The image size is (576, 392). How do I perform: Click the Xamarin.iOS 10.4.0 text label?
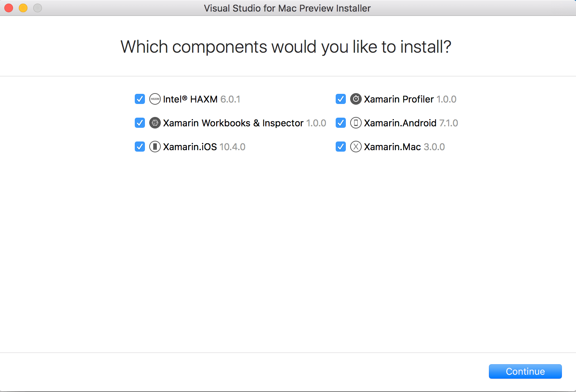tap(204, 147)
